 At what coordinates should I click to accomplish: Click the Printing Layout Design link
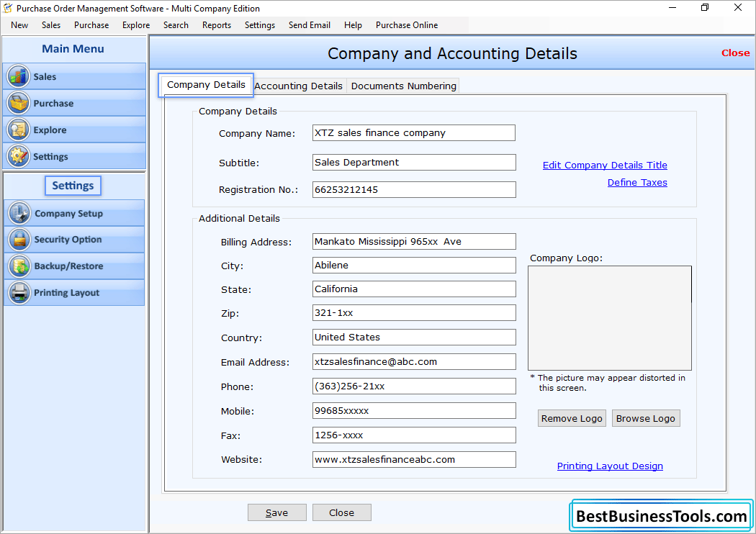pos(610,466)
